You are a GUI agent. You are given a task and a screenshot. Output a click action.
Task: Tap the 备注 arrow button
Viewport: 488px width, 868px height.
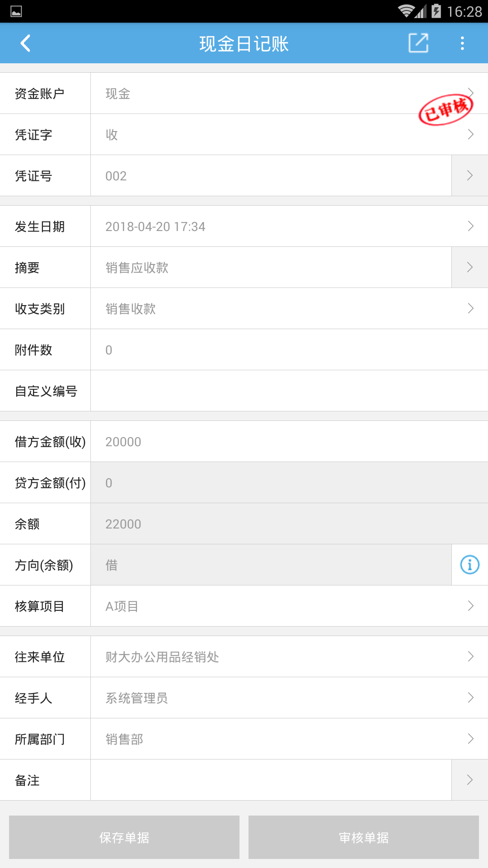pyautogui.click(x=470, y=780)
